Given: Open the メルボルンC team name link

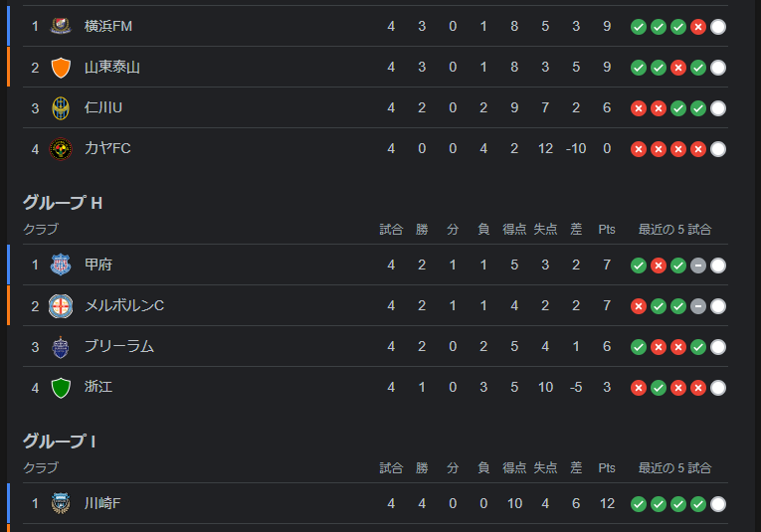Looking at the screenshot, I should pos(124,305).
